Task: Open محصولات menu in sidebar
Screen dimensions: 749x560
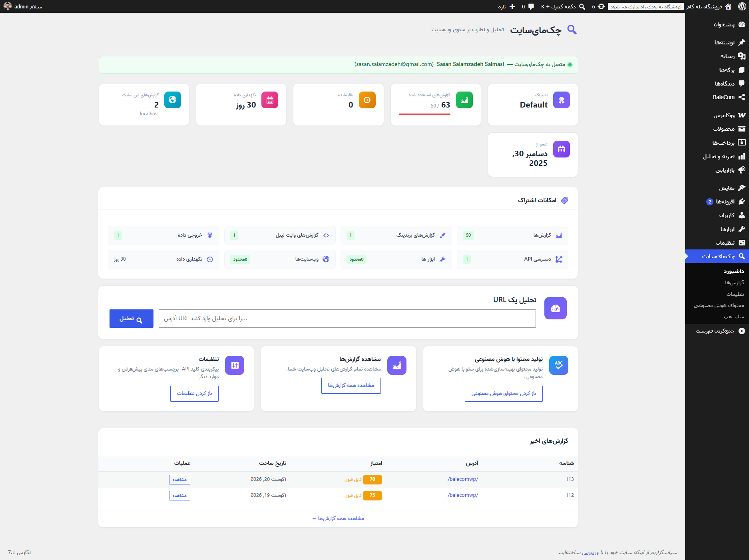Action: pos(717,129)
